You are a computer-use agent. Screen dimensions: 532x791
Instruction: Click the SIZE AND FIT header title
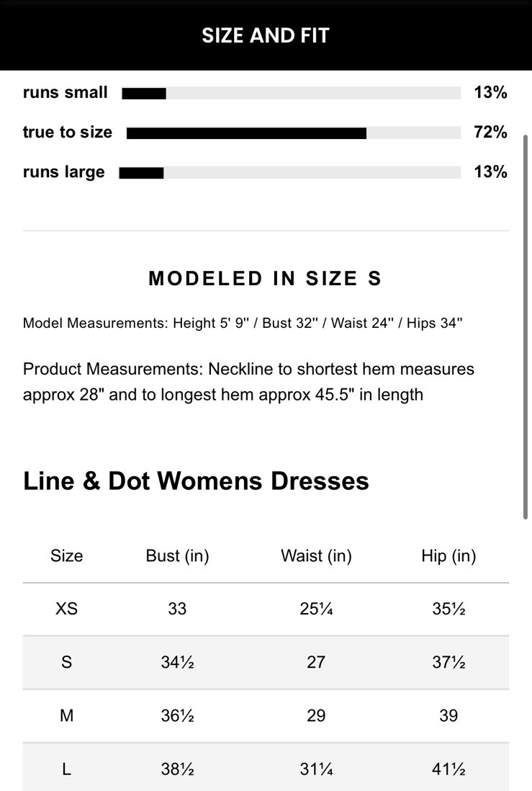[266, 35]
